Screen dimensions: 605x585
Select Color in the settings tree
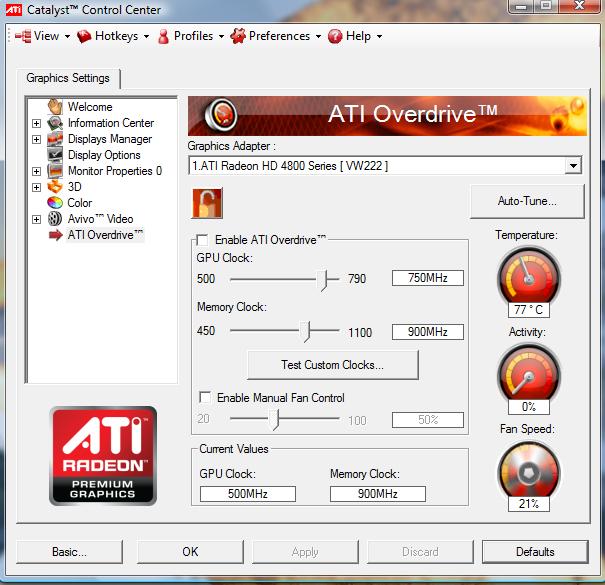coord(80,203)
